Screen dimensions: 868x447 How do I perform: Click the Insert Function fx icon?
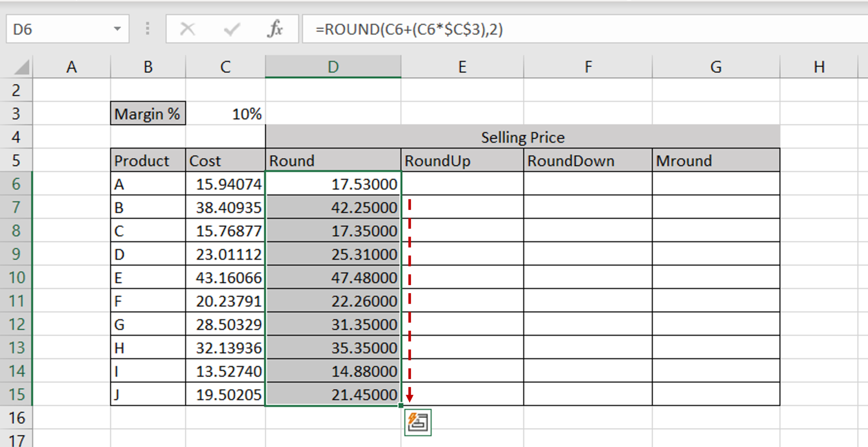(x=275, y=29)
